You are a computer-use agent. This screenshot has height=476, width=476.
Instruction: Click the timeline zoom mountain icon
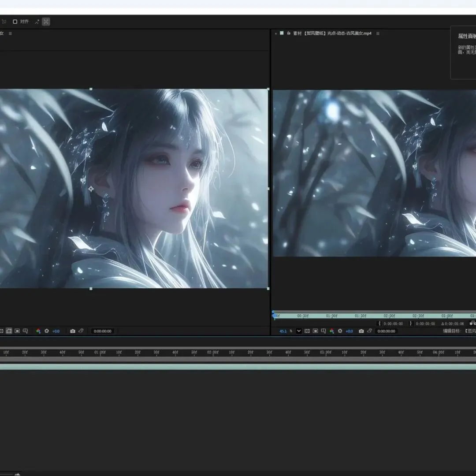[17, 474]
